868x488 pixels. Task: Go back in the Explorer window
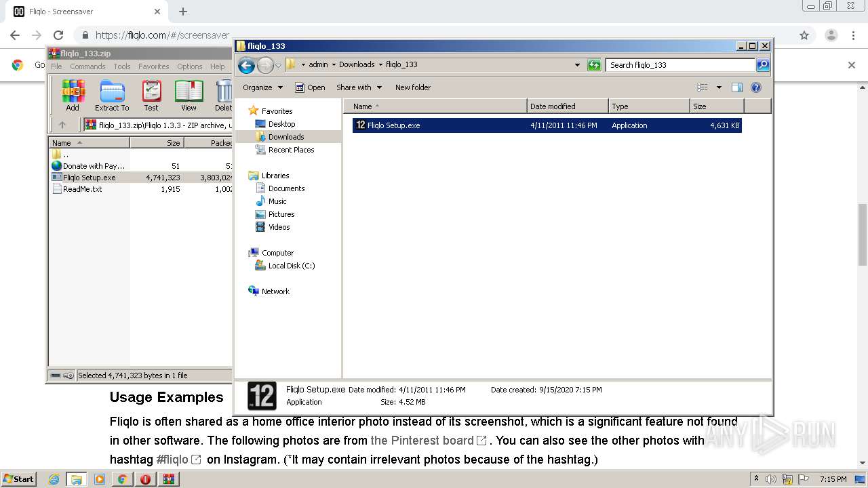click(x=246, y=65)
